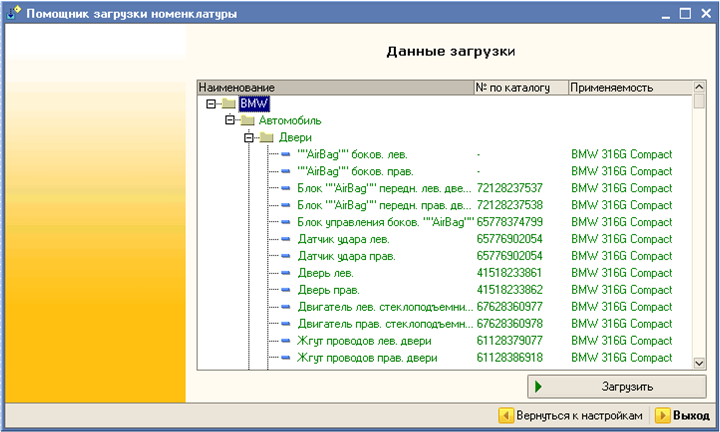
Task: Select the Двери folder icon
Action: tap(266, 137)
